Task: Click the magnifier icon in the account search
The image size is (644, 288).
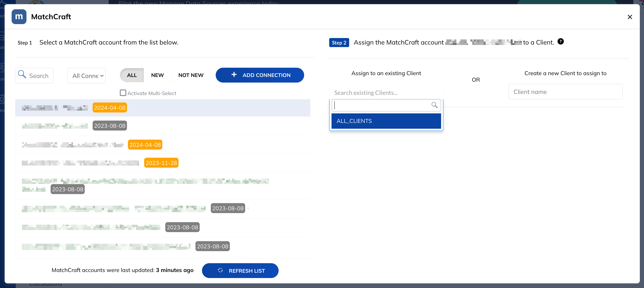Action: (x=22, y=74)
